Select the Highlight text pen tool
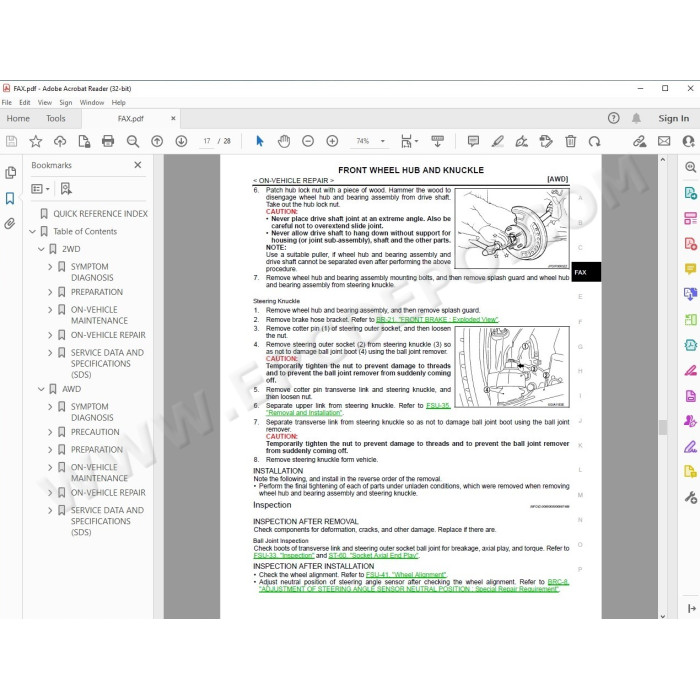This screenshot has width=700, height=700. (x=497, y=142)
